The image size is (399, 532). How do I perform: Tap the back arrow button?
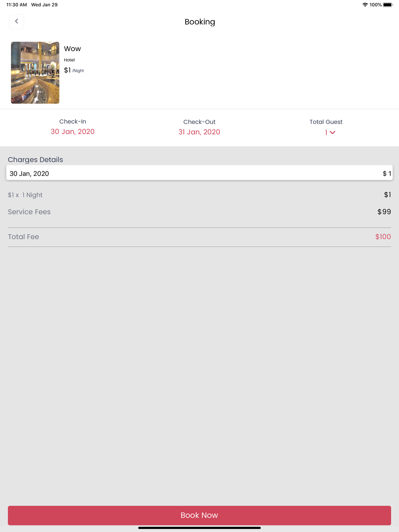click(16, 22)
